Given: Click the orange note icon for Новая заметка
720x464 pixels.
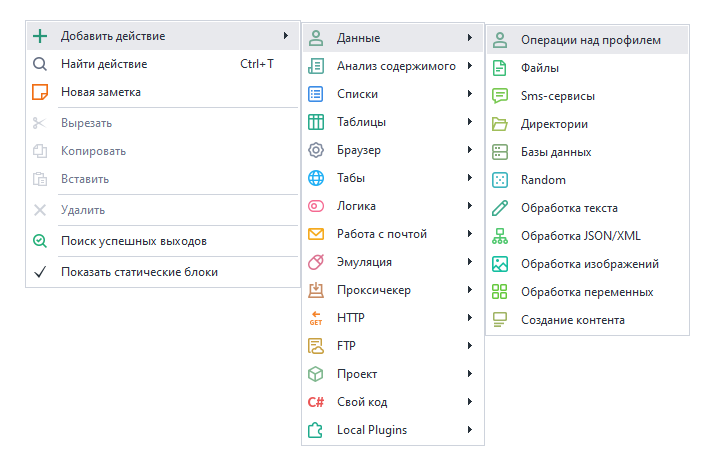Looking at the screenshot, I should 40,92.
